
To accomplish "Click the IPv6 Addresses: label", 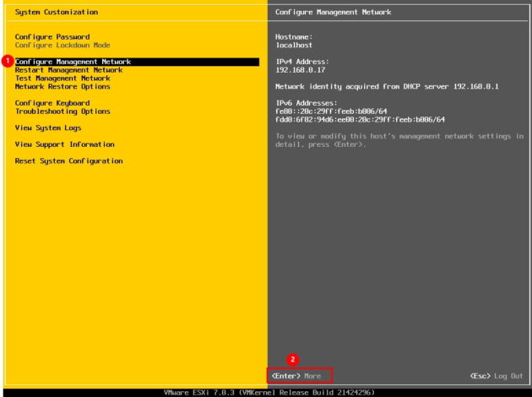I will click(307, 103).
